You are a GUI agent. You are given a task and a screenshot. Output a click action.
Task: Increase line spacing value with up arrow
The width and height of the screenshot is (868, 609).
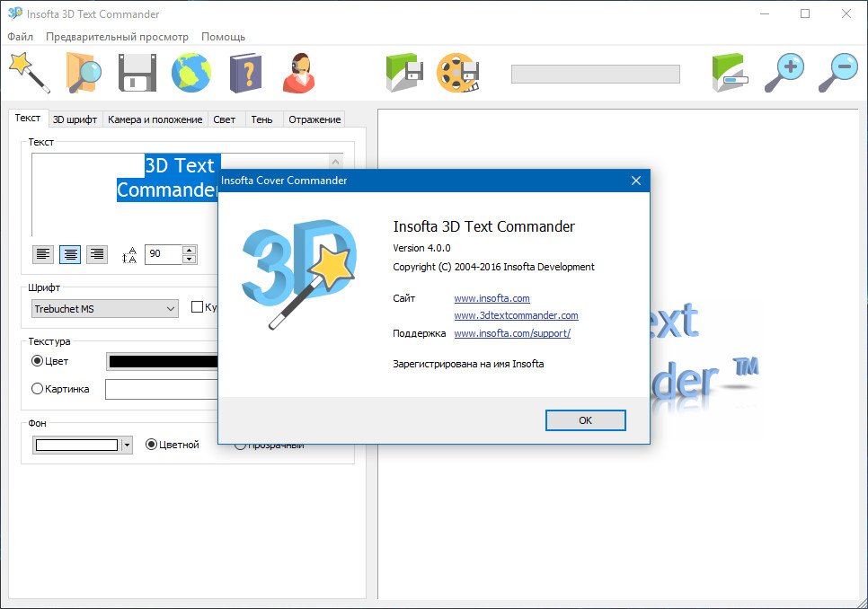[x=190, y=250]
